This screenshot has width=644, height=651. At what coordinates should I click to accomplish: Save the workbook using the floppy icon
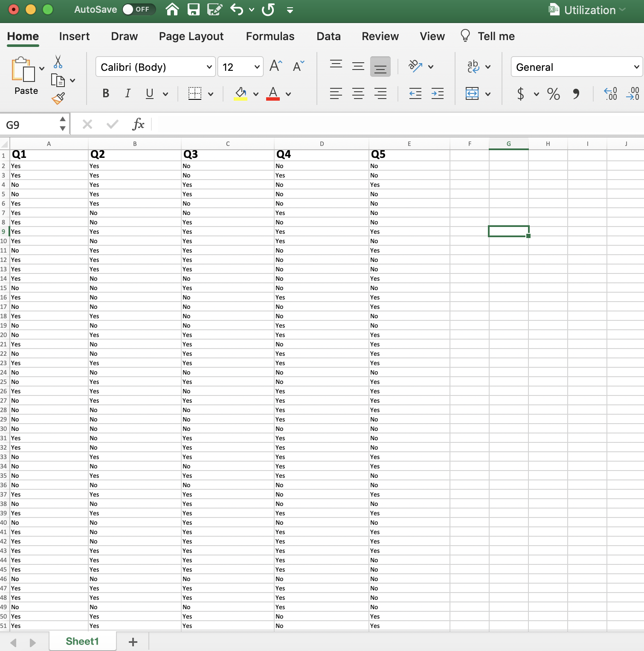pyautogui.click(x=194, y=9)
